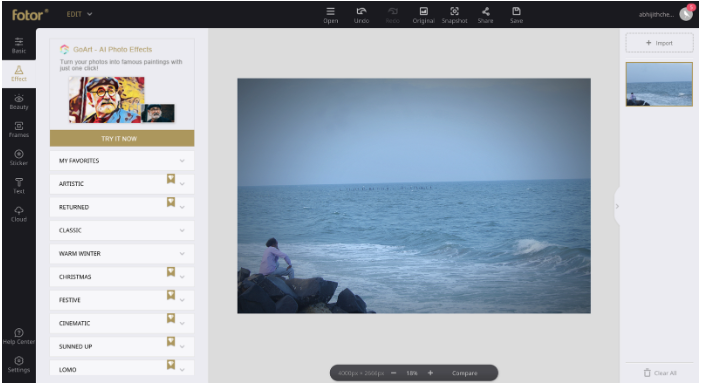
Task: Open the Sticker panel
Action: [x=19, y=158]
